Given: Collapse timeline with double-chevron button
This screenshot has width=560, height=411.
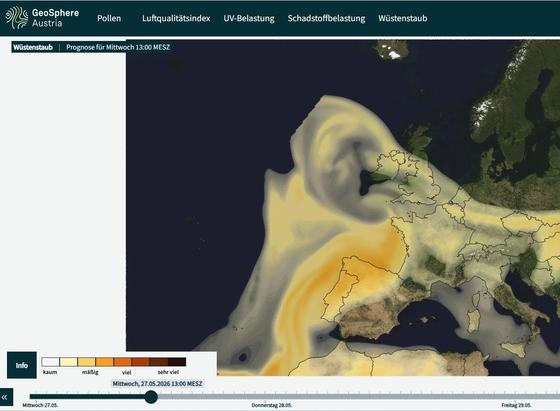Looking at the screenshot, I should click(5, 397).
